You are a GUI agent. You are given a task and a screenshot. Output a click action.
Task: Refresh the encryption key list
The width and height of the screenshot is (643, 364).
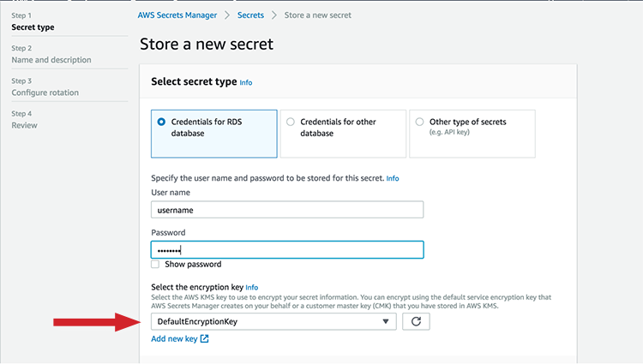416,321
